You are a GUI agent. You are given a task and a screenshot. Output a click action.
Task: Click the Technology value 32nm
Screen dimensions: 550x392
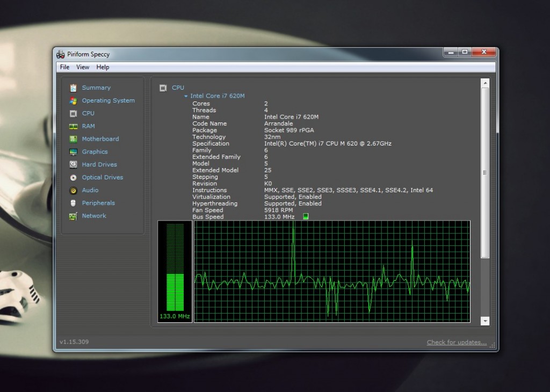coord(272,137)
